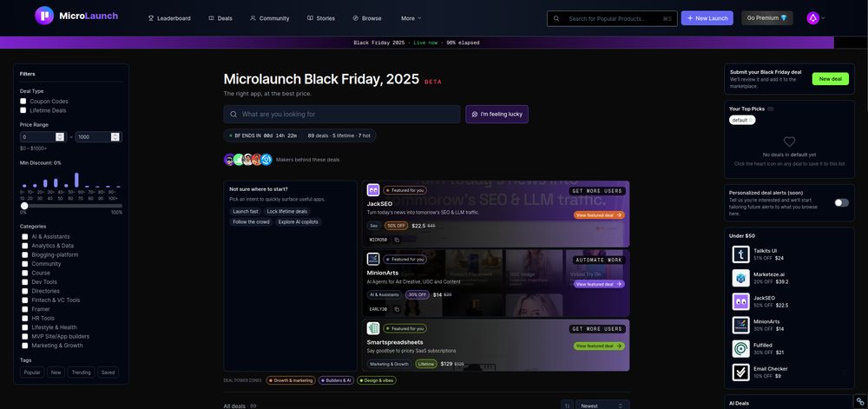Select the Lock lifetime deals chip
Viewport: 868px width, 409px height.
click(286, 211)
